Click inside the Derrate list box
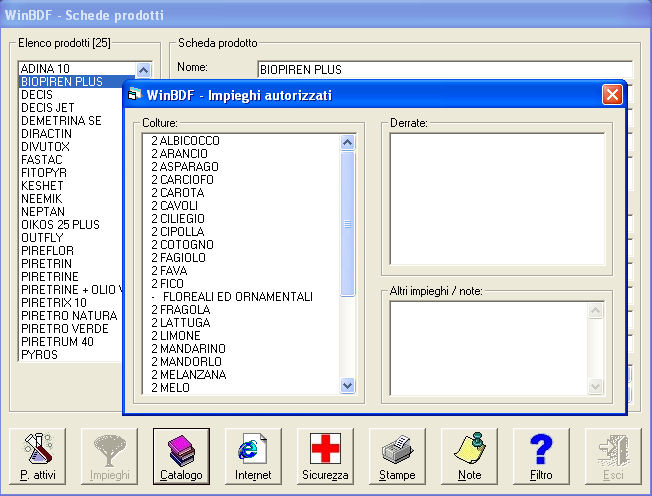The image size is (652, 496). click(x=497, y=199)
